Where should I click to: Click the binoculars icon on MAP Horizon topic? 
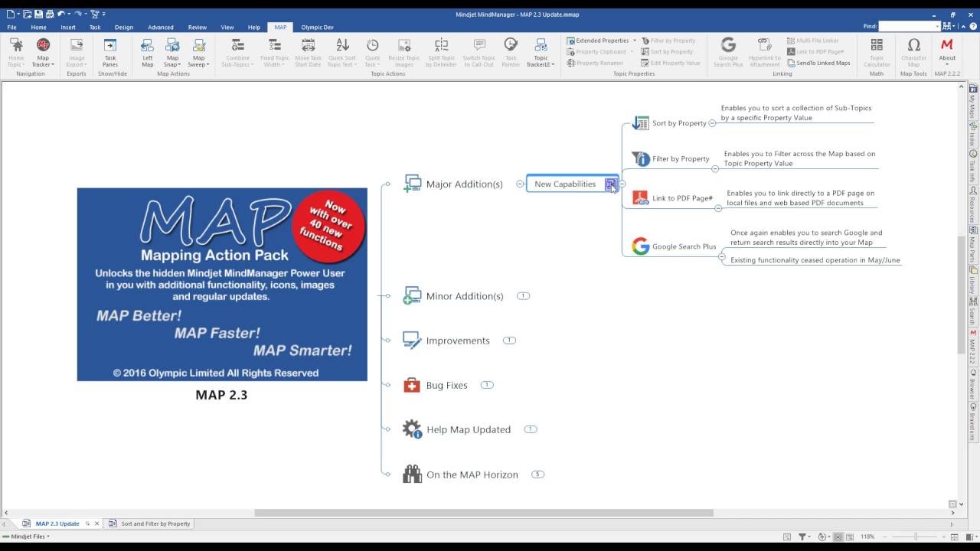click(412, 474)
